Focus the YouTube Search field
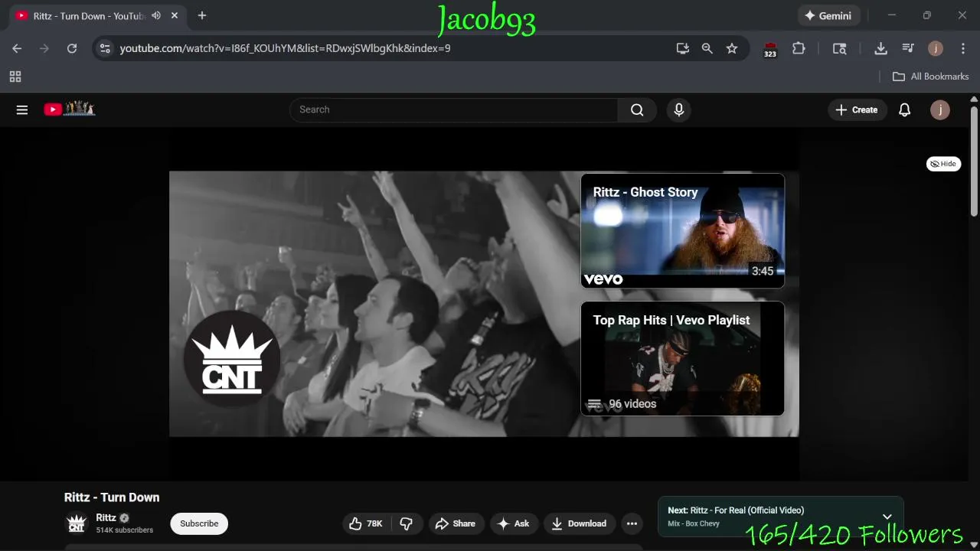This screenshot has height=551, width=980. pyautogui.click(x=453, y=109)
